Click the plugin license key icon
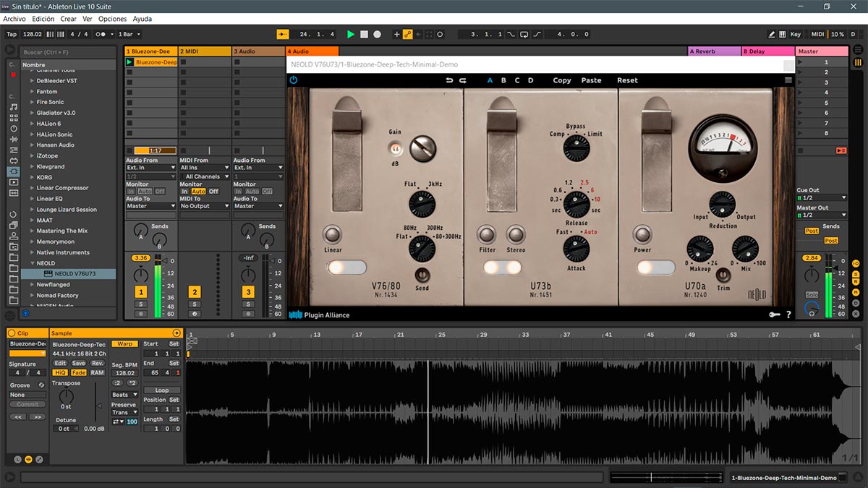The height and width of the screenshot is (488, 868). point(774,314)
